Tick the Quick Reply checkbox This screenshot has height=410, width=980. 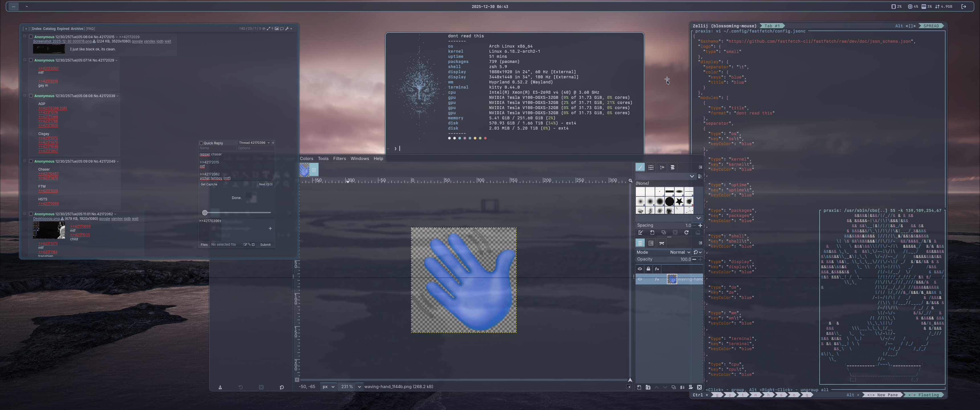201,143
